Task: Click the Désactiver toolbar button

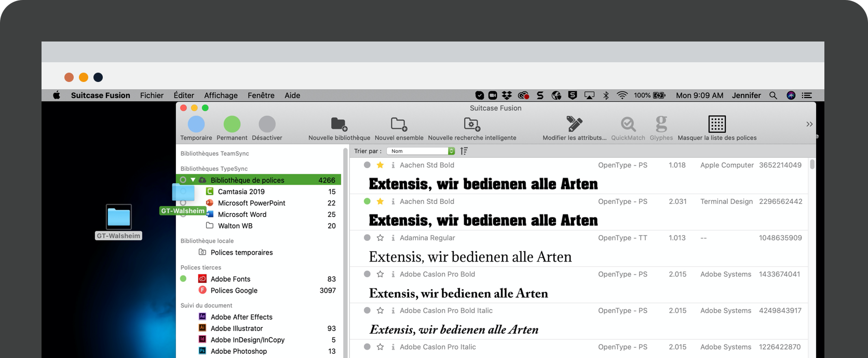Action: click(267, 128)
